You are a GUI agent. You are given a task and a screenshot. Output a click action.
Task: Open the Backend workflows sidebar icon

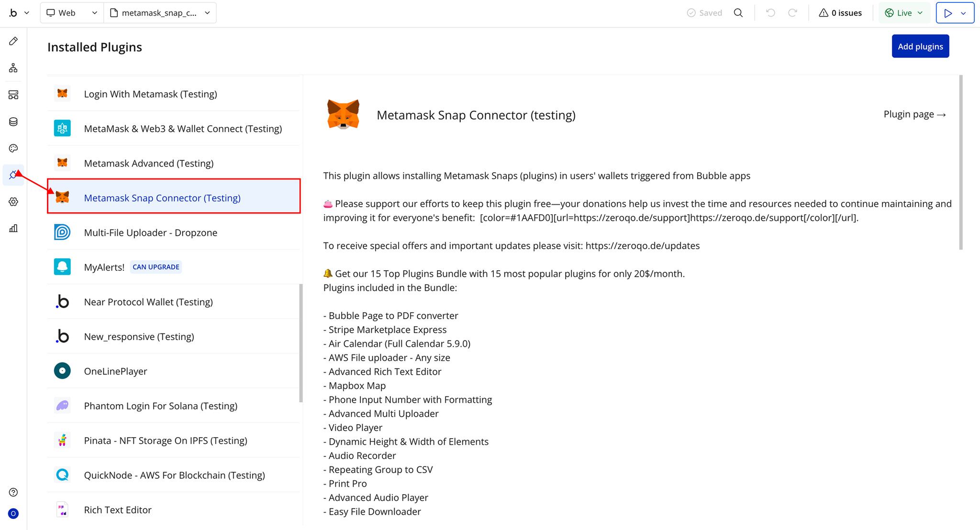point(13,95)
